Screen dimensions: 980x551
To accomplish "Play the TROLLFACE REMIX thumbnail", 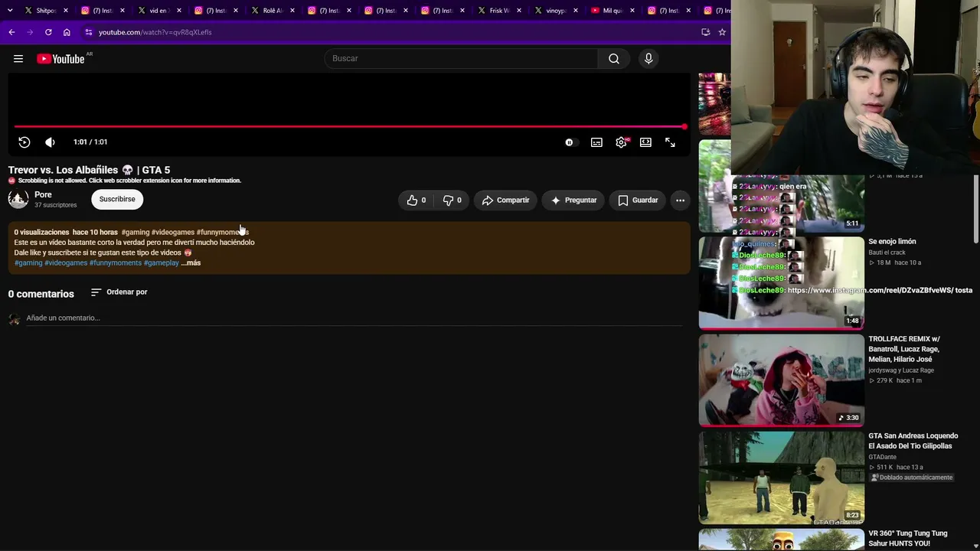I will click(x=781, y=380).
